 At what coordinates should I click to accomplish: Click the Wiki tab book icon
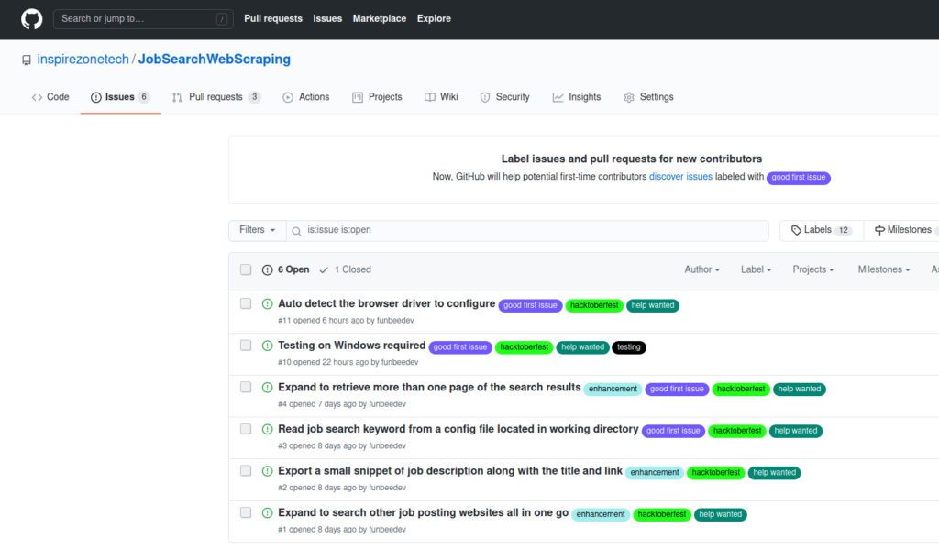(x=430, y=97)
